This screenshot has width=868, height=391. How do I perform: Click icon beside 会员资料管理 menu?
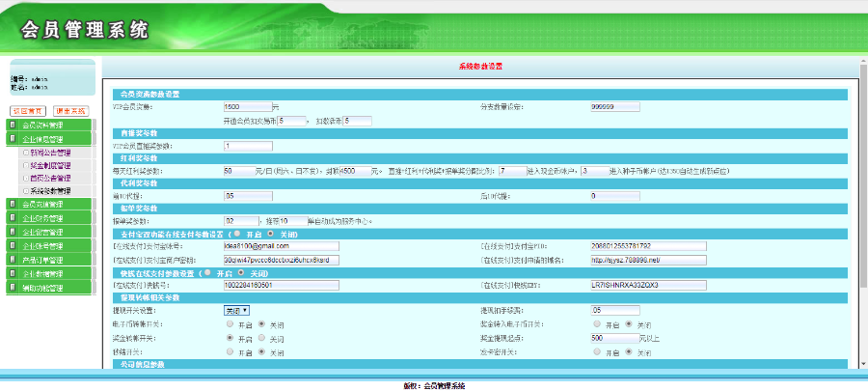(x=13, y=125)
